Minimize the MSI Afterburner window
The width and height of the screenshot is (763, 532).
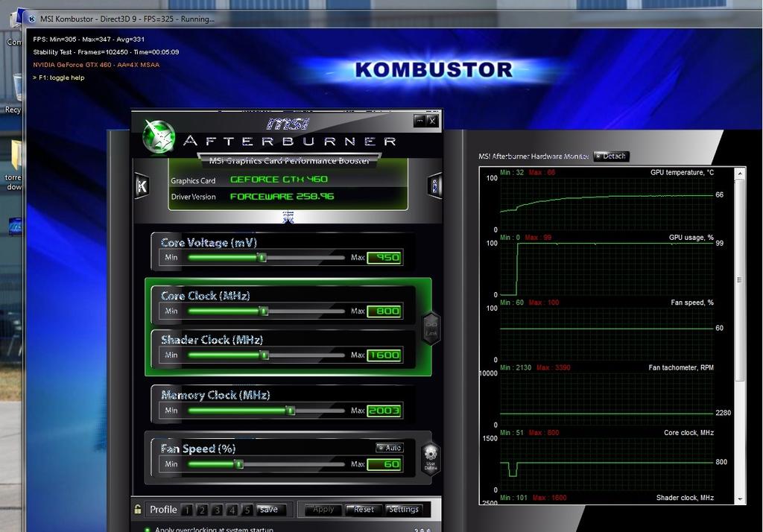click(x=420, y=120)
